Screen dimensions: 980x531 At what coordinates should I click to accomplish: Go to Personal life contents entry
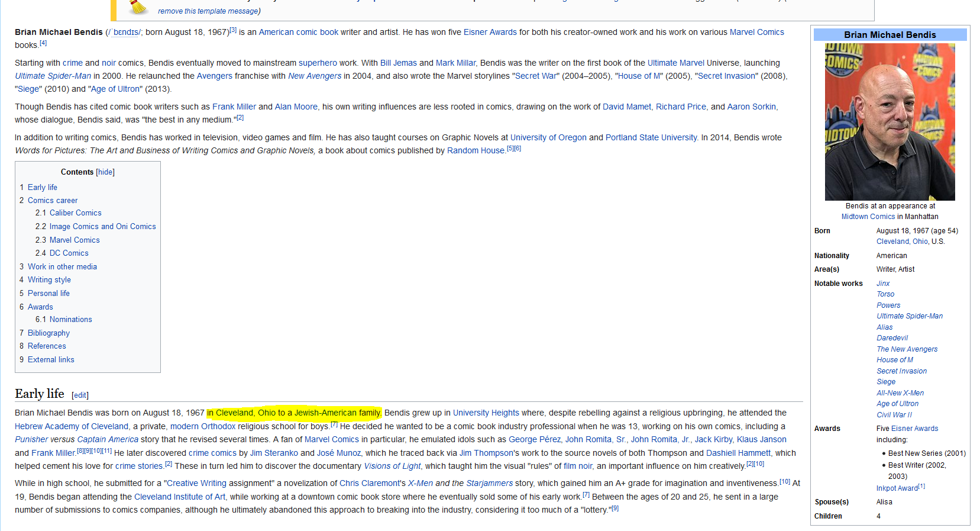(48, 294)
